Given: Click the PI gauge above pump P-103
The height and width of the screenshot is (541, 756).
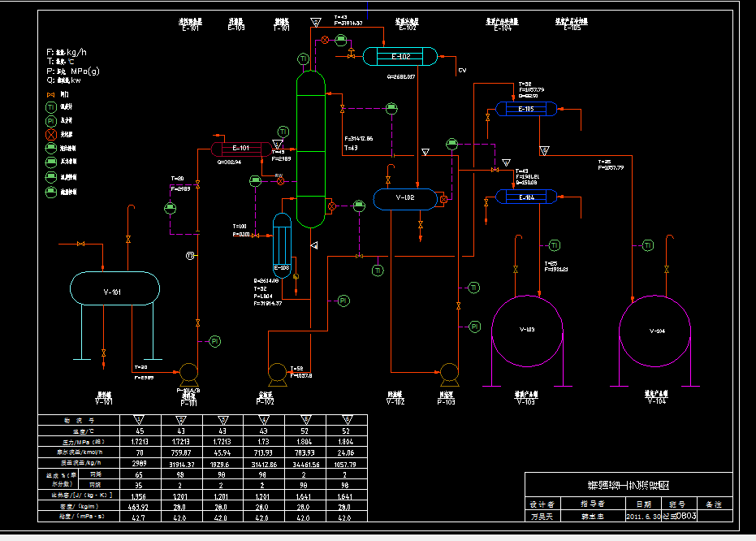Looking at the screenshot, I should tap(475, 327).
